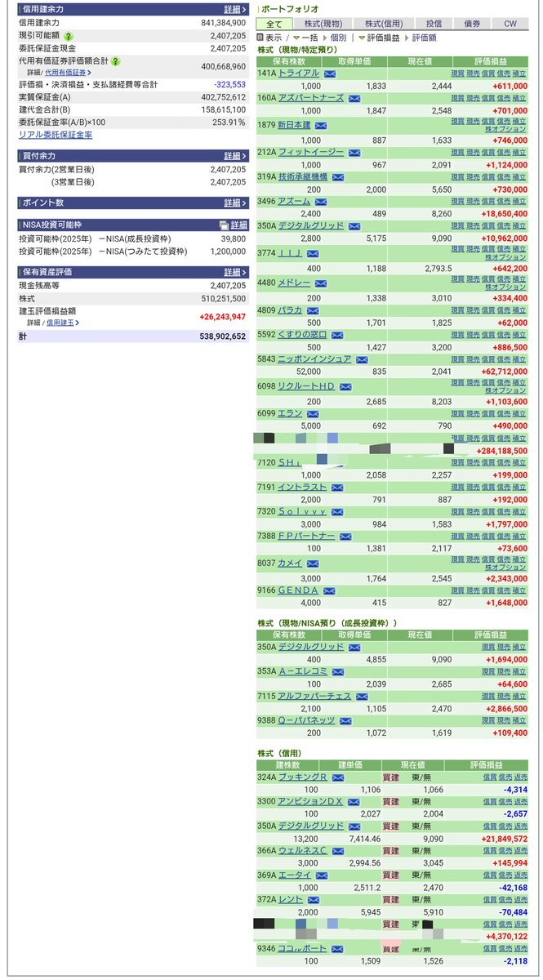Open the 代用有価証券 details link
Viewport: 543px width, 980px height.
(66, 73)
